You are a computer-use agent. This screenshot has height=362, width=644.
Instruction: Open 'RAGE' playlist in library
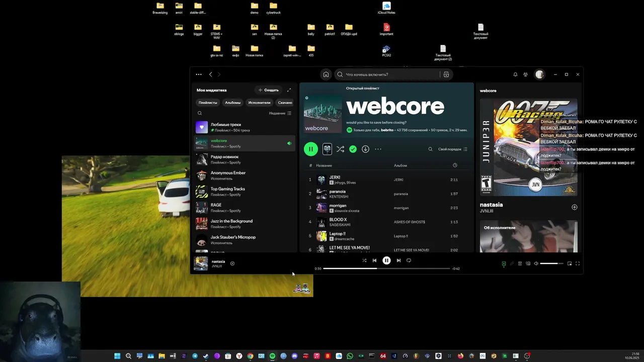tap(244, 208)
